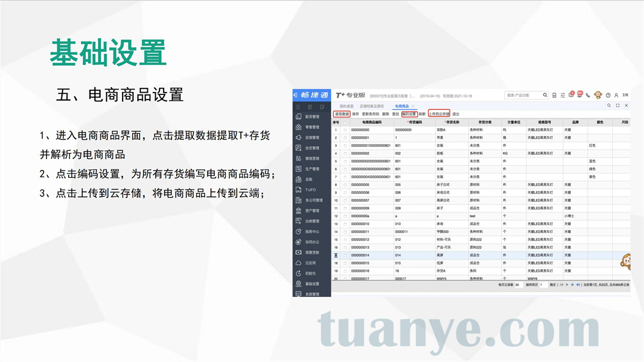Click the 电商商品编码 column header

(x=372, y=123)
